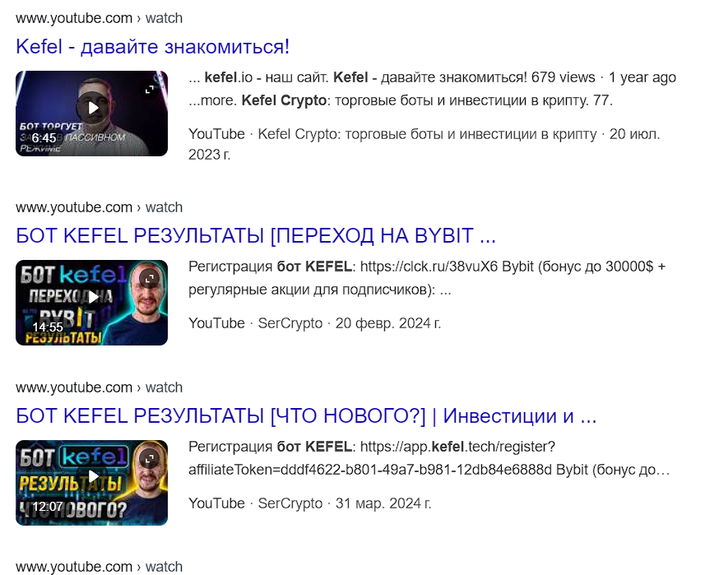Click the expand icon on the BYBIT video thumbnail
Screen dimensions: 728x575
click(149, 279)
